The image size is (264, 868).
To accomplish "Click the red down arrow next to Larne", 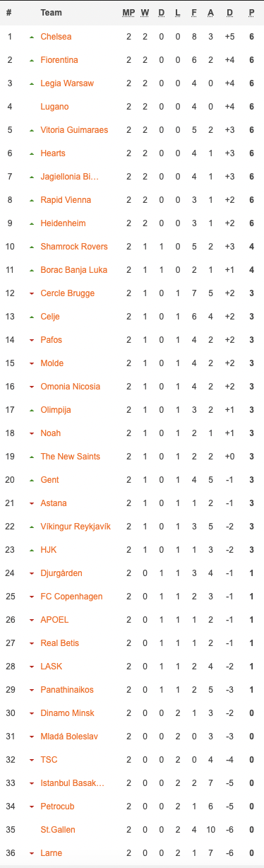I will point(31,853).
